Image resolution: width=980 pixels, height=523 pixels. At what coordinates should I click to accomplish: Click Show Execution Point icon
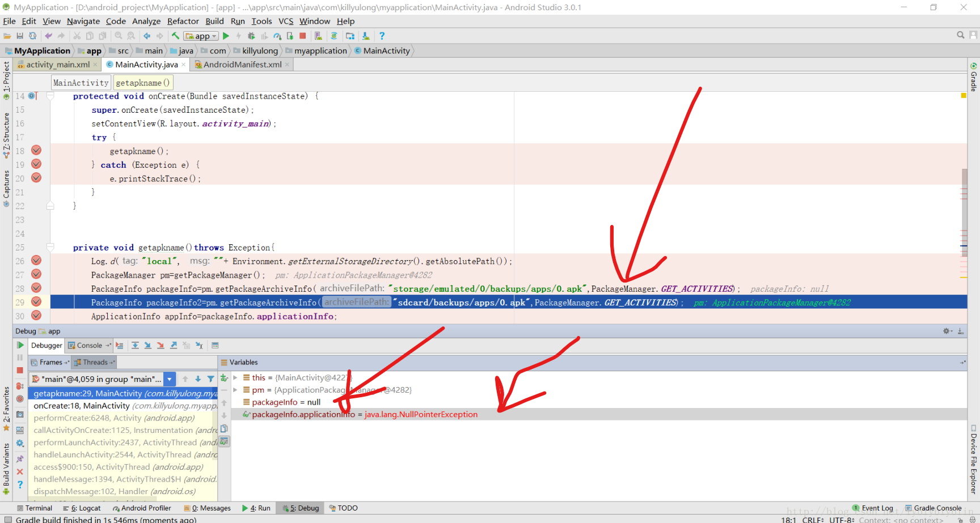pyautogui.click(x=120, y=345)
